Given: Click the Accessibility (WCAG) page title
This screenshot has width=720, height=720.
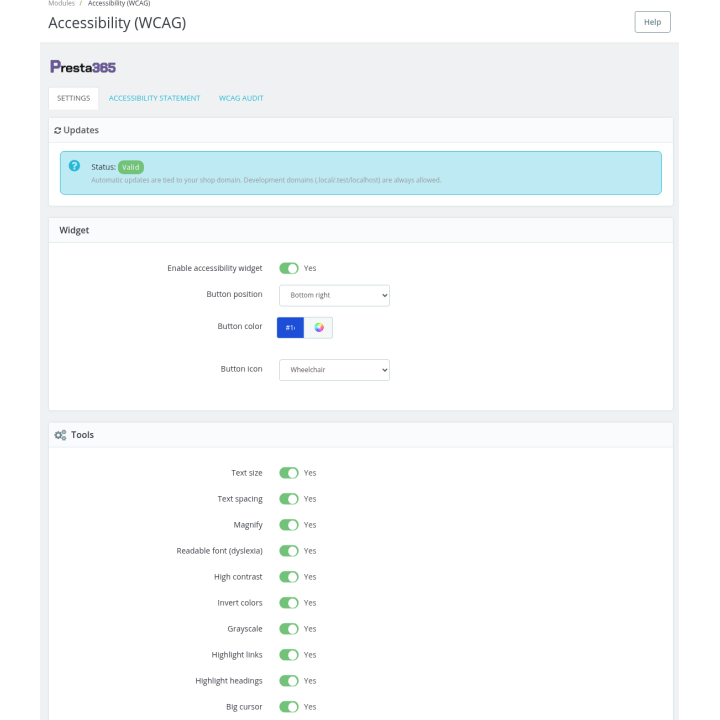Looking at the screenshot, I should [117, 23].
